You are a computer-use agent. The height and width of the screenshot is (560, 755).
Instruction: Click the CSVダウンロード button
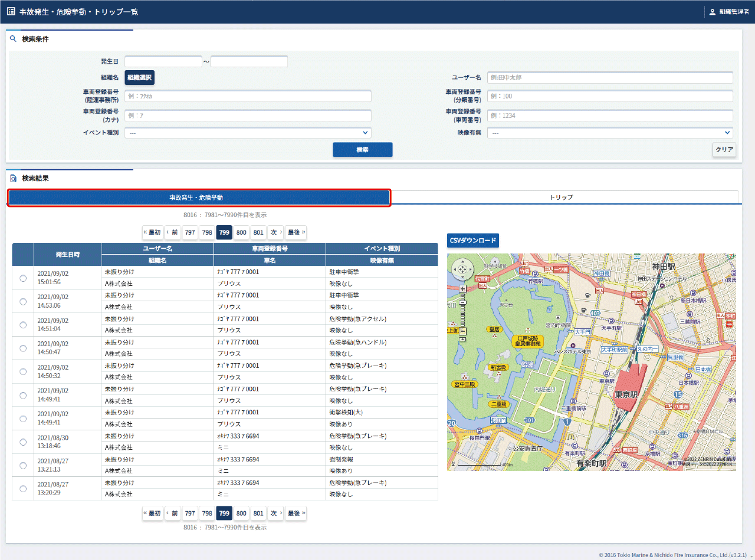(472, 241)
